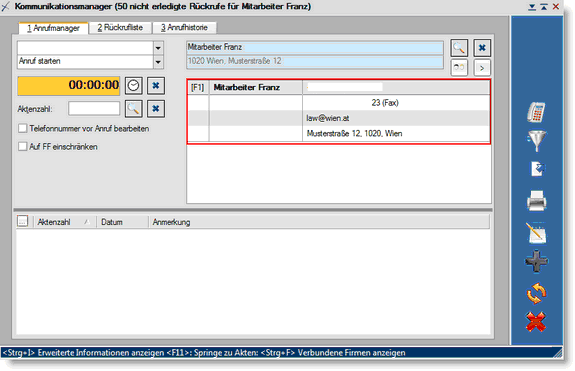Expand the empty top dropdown list
This screenshot has width=575, height=371.
coord(158,48)
